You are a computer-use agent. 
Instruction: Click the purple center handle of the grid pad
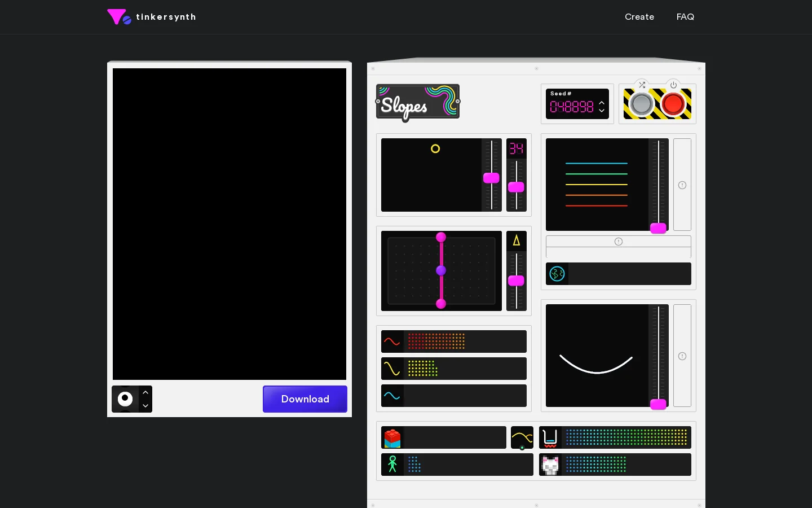441,270
